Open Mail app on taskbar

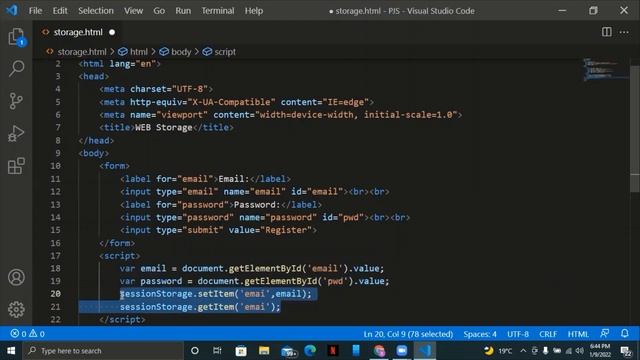click(x=288, y=351)
